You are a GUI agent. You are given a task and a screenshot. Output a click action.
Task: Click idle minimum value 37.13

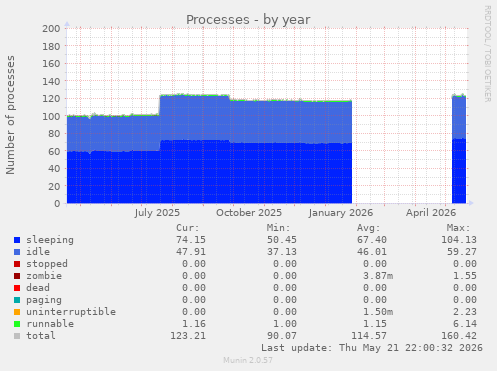pos(282,252)
